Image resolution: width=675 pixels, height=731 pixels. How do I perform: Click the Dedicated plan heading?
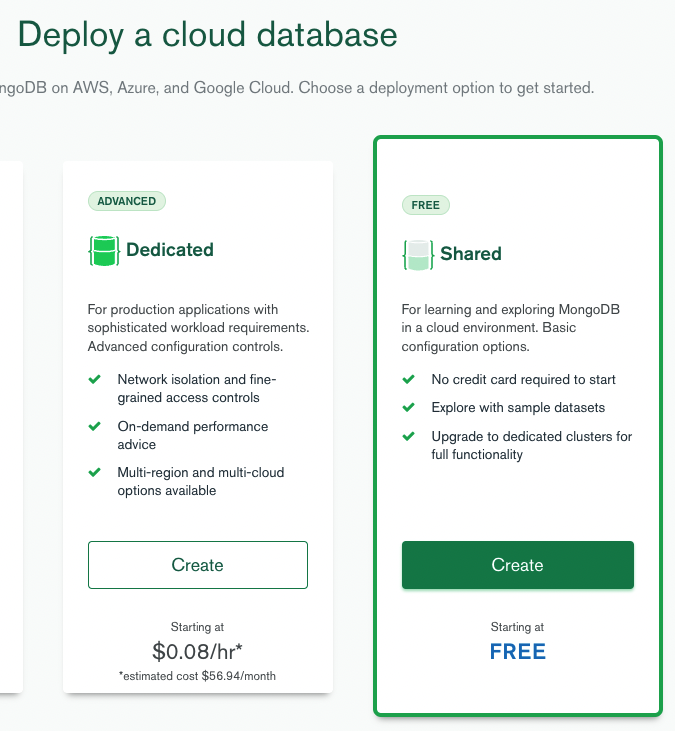[x=170, y=250]
